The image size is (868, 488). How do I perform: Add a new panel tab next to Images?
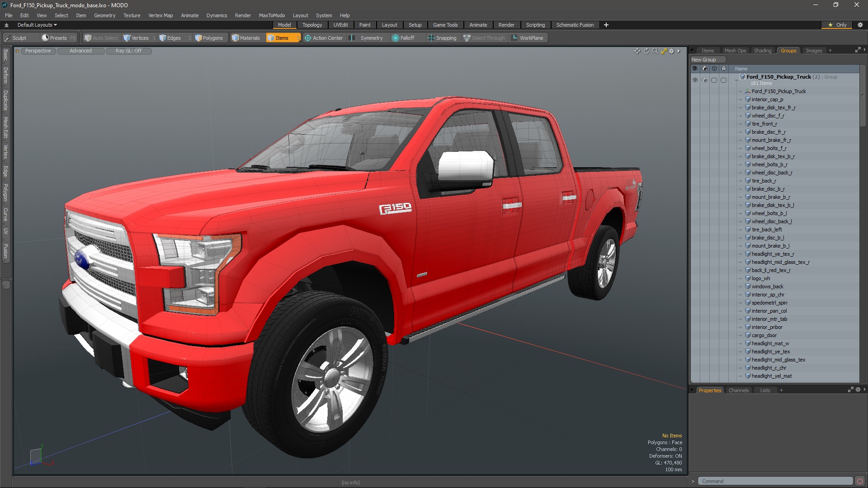[830, 51]
